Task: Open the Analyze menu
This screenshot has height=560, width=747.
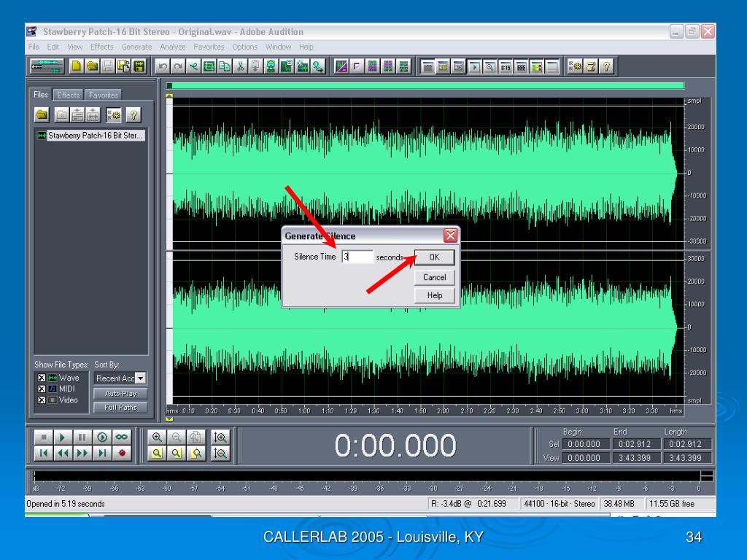Action: coord(172,47)
